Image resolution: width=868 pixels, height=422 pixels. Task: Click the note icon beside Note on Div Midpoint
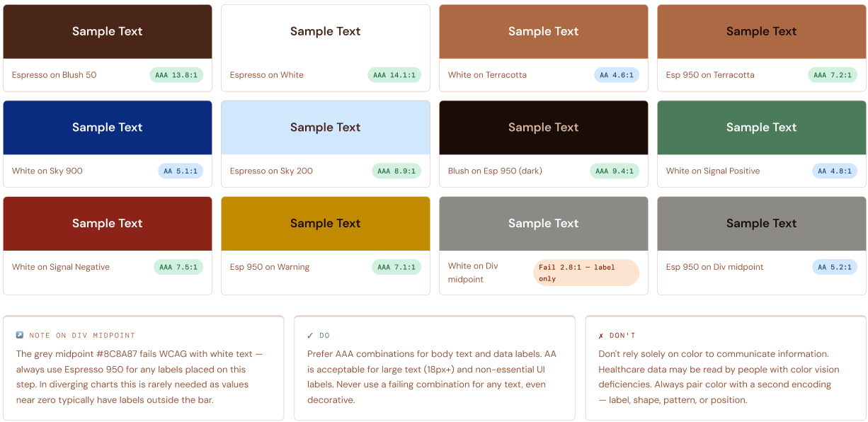point(20,335)
